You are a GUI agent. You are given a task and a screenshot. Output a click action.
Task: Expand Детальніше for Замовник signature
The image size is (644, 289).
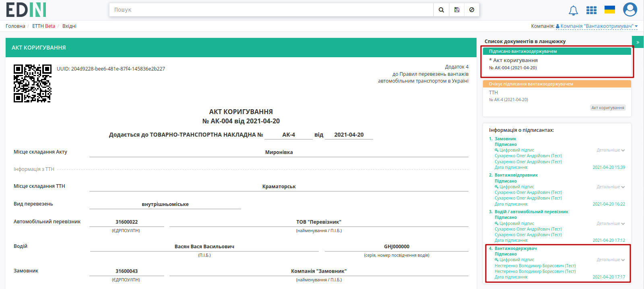pos(611,150)
